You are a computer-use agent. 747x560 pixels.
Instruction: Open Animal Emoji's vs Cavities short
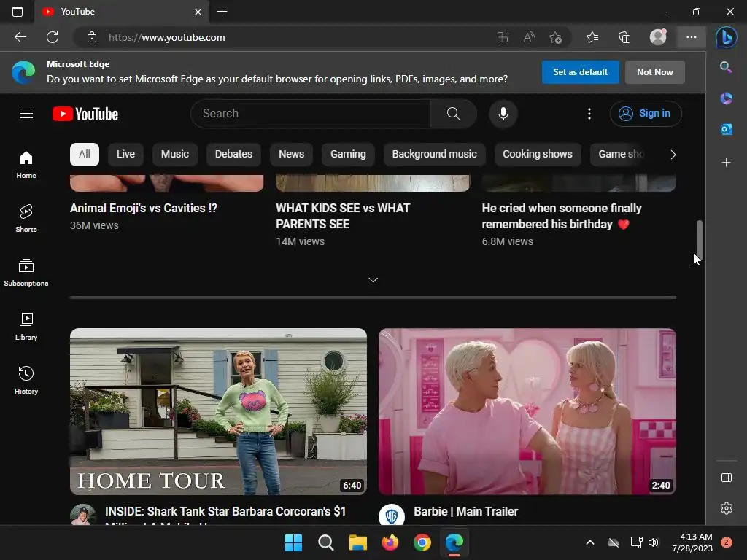(144, 208)
